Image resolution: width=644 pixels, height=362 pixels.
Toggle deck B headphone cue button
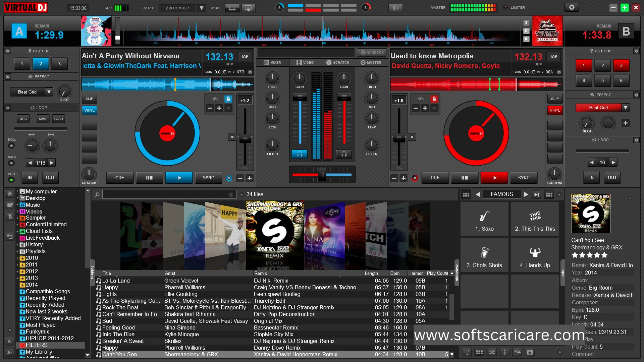[344, 154]
